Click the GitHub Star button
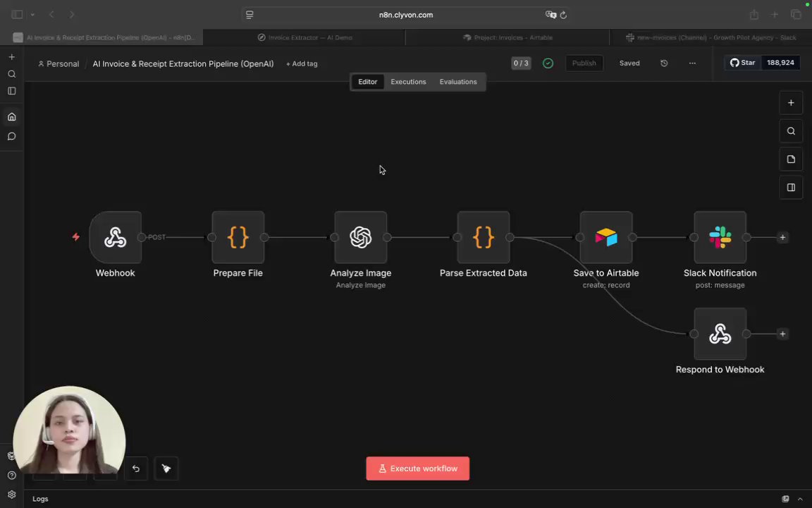812x508 pixels. pyautogui.click(x=743, y=63)
